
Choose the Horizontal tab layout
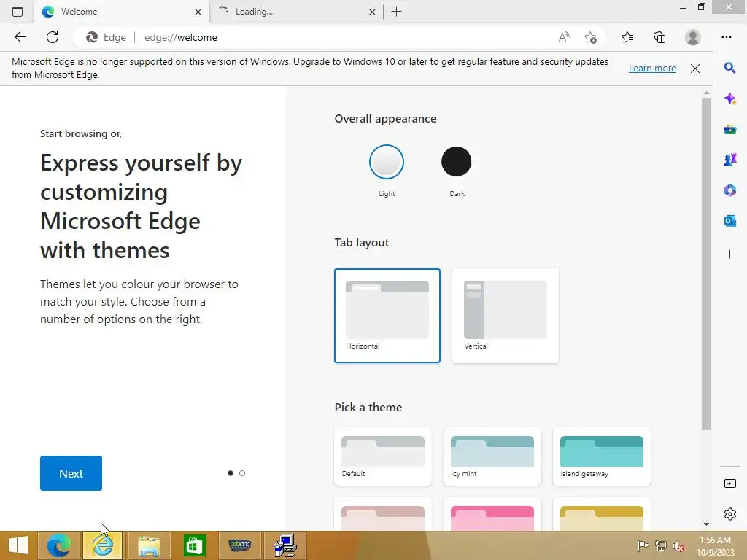[387, 316]
